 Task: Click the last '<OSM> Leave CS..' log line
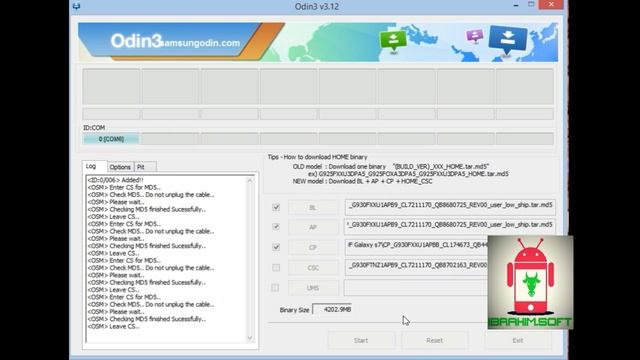(113, 327)
